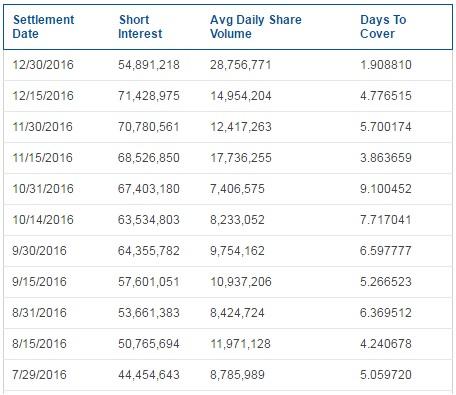Select average volume cell 8,424,724
The image size is (456, 395).
tap(237, 313)
